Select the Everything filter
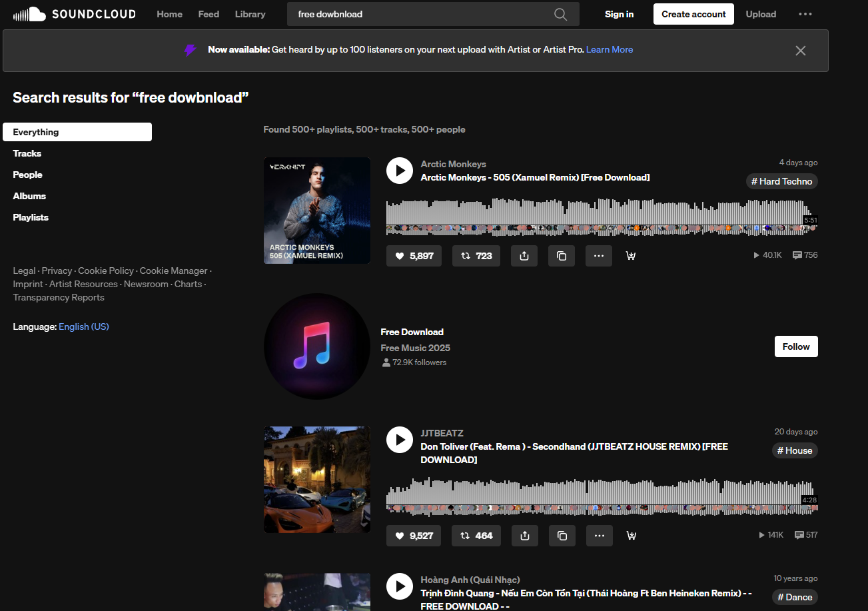The image size is (868, 611). (x=77, y=132)
